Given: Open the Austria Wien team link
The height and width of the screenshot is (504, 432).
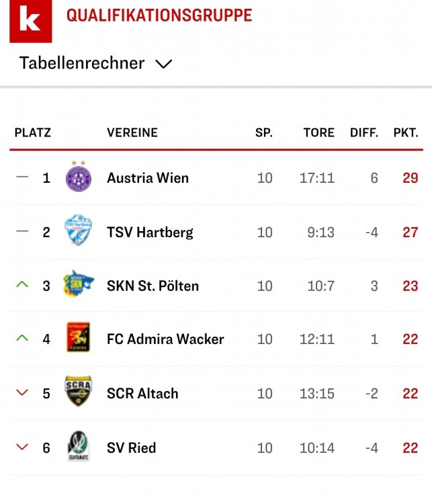Looking at the screenshot, I should pyautogui.click(x=148, y=178).
